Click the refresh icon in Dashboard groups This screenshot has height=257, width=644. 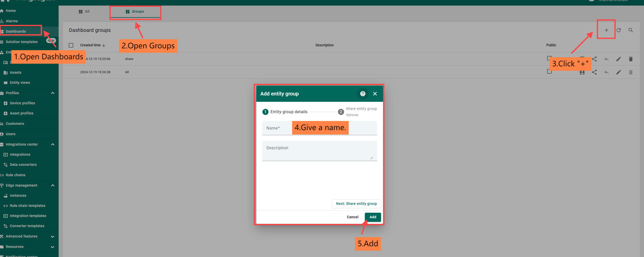(619, 30)
